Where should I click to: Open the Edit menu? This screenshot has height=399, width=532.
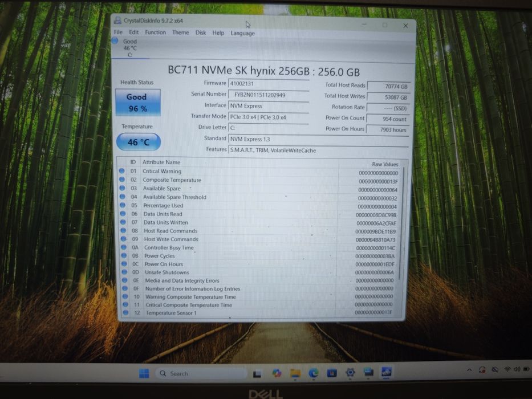pos(133,32)
